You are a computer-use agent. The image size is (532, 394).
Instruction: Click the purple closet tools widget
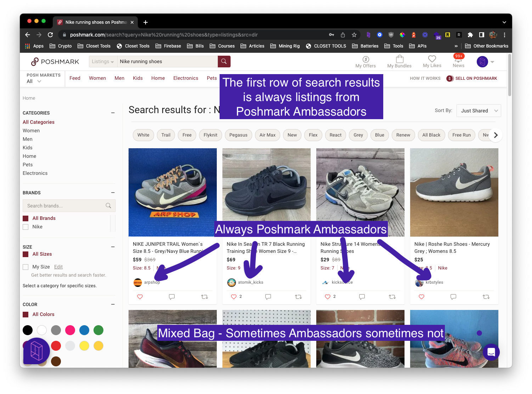click(x=36, y=351)
